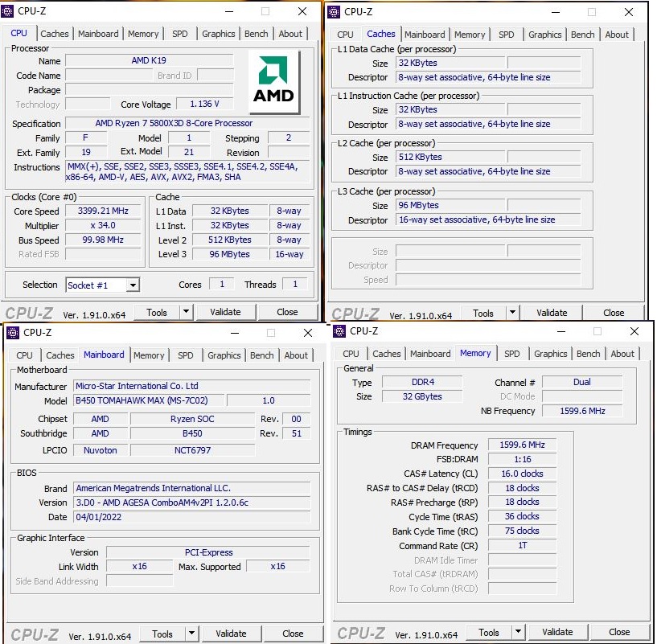Open Bench tab in Mainboard window
657x644 pixels.
(x=261, y=355)
